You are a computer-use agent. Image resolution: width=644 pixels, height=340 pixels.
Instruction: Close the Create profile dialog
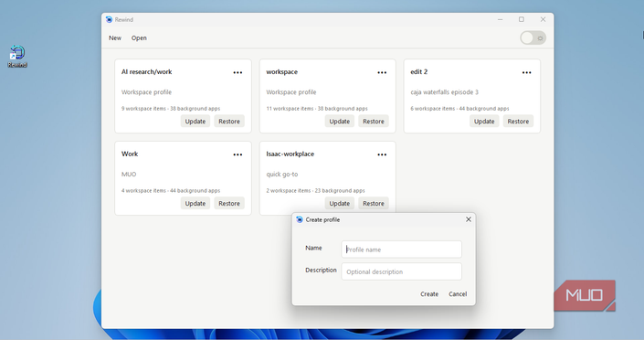click(x=469, y=219)
